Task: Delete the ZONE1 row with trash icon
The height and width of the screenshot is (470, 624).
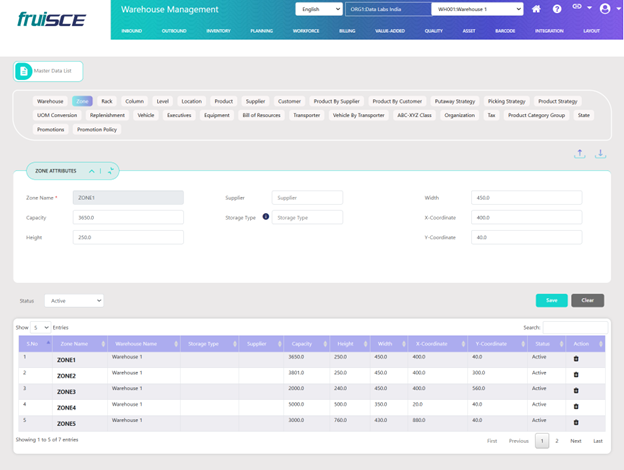Action: pos(575,359)
